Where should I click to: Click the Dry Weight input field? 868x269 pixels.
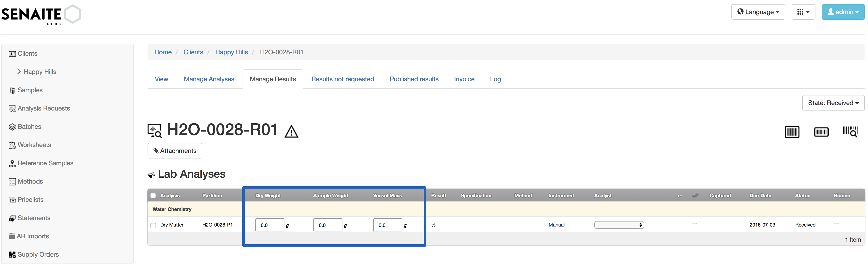(x=270, y=225)
